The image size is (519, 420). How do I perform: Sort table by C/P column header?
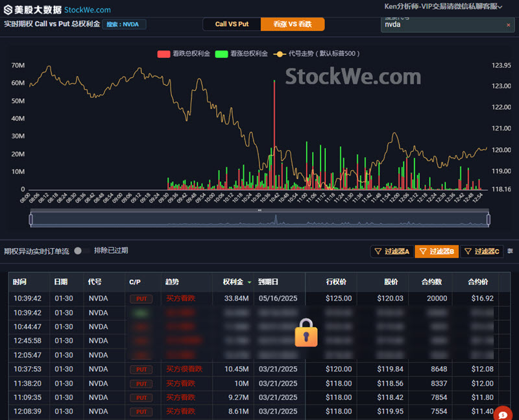click(x=135, y=282)
